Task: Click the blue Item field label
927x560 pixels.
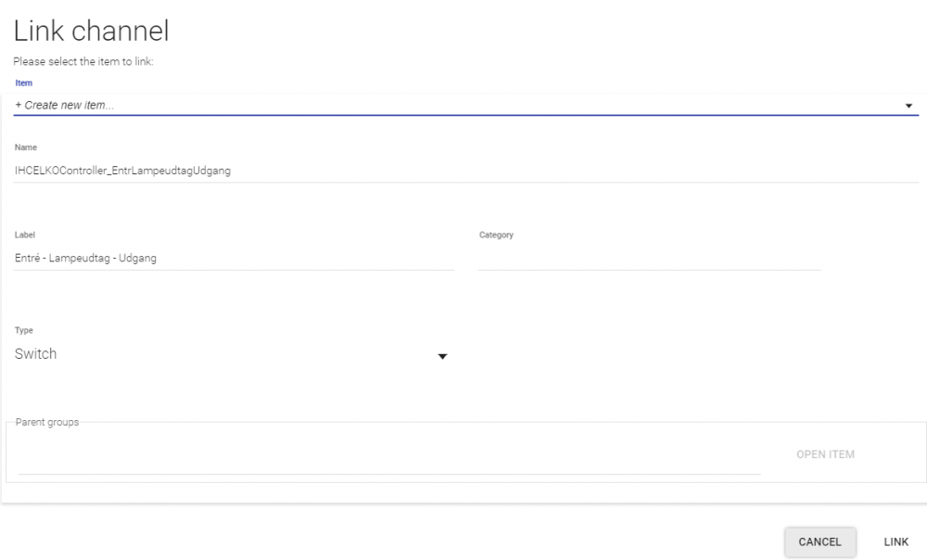Action: tap(24, 83)
